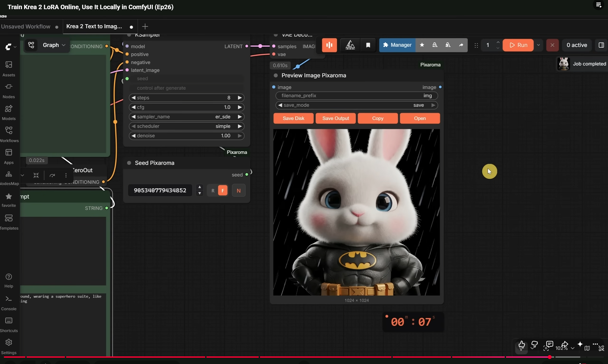The image size is (608, 364).
Task: Toggle link visibility on the canvas
Action: coord(601,348)
